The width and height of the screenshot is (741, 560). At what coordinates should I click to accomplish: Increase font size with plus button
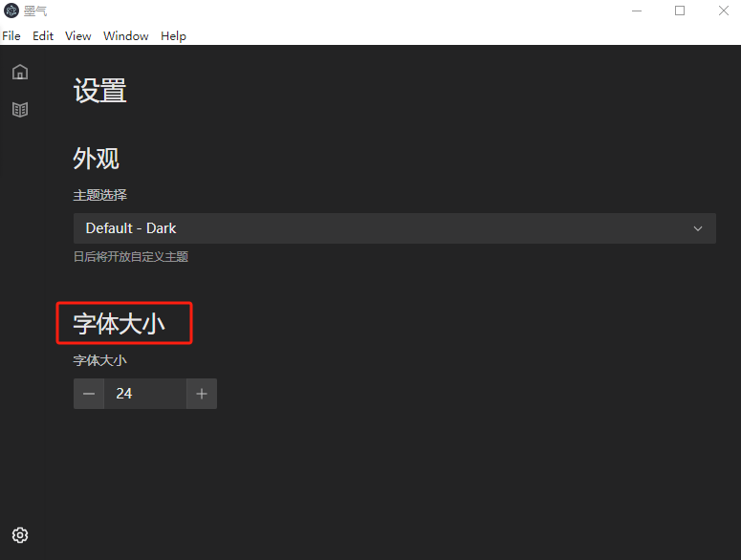click(202, 394)
